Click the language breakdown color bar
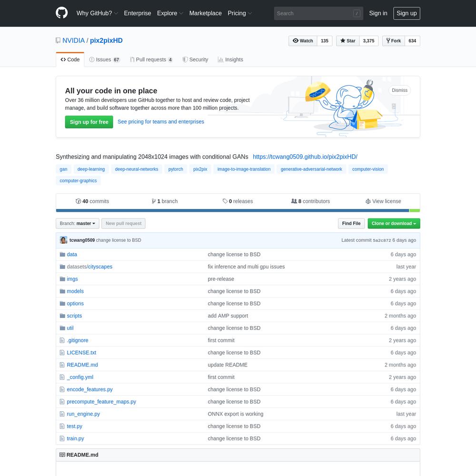 (238, 210)
